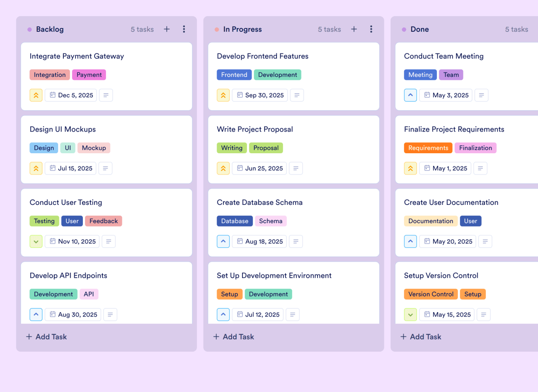Open the calendar icon beside May 3, 2025

427,95
